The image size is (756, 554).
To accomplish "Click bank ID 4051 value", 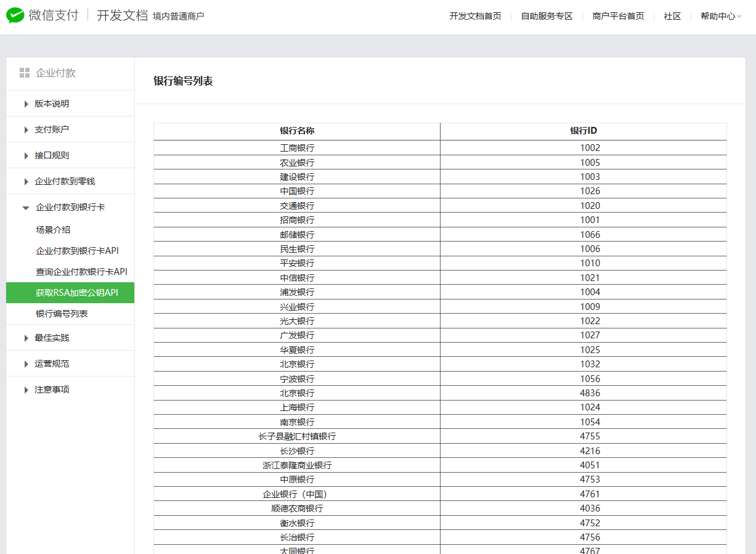I will click(x=590, y=465).
